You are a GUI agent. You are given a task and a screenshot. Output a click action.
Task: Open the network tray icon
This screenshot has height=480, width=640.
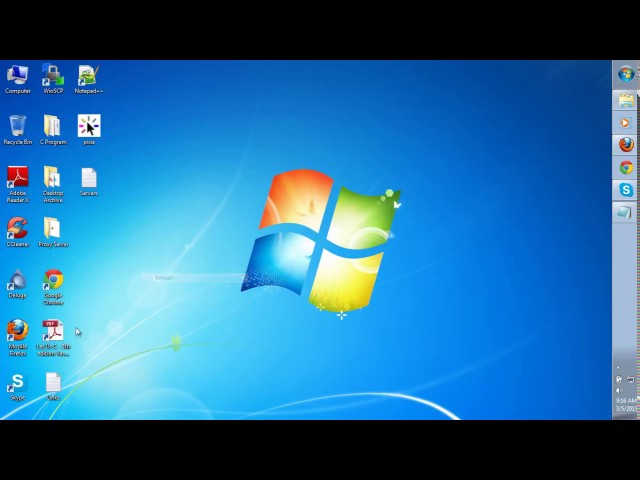point(631,379)
